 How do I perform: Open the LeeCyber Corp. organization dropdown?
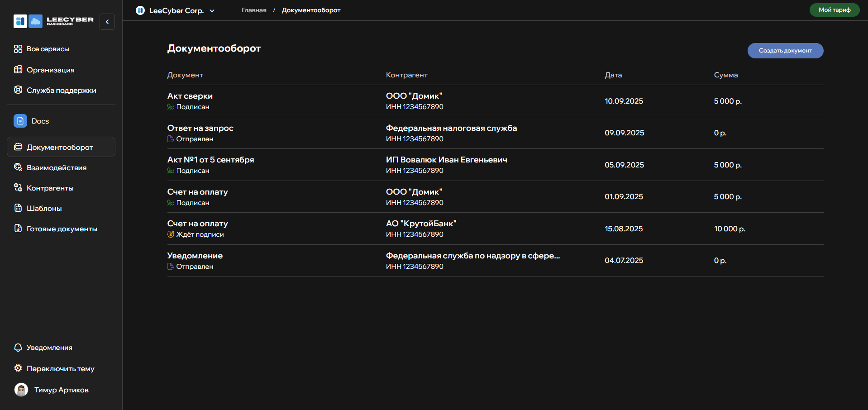[176, 10]
